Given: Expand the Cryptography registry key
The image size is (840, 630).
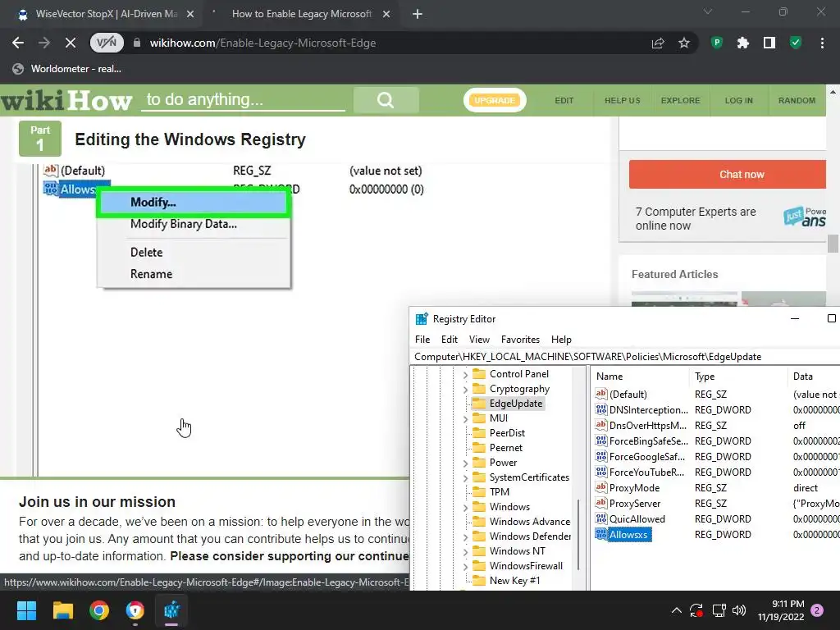Looking at the screenshot, I should point(465,390).
